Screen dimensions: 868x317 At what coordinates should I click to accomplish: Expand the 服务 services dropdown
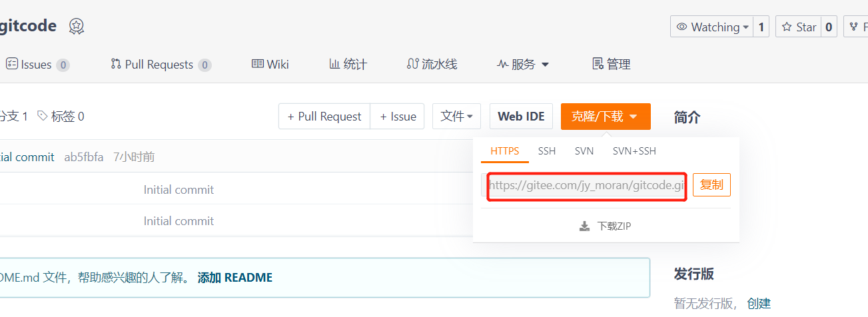click(x=523, y=64)
